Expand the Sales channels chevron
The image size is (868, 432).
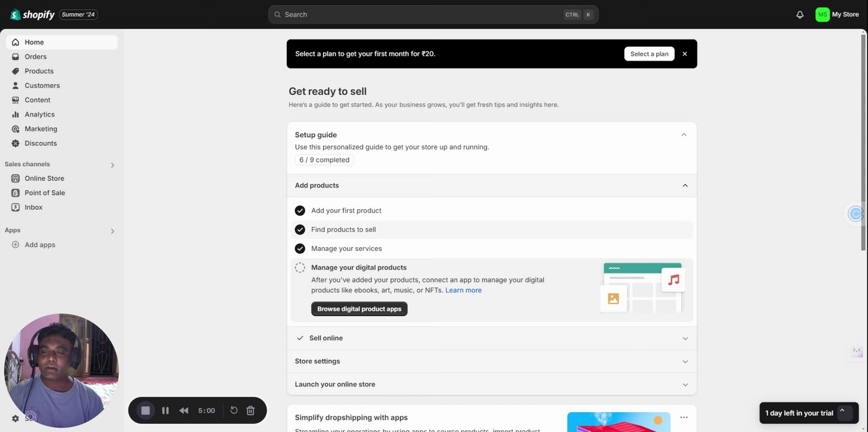[x=112, y=165]
